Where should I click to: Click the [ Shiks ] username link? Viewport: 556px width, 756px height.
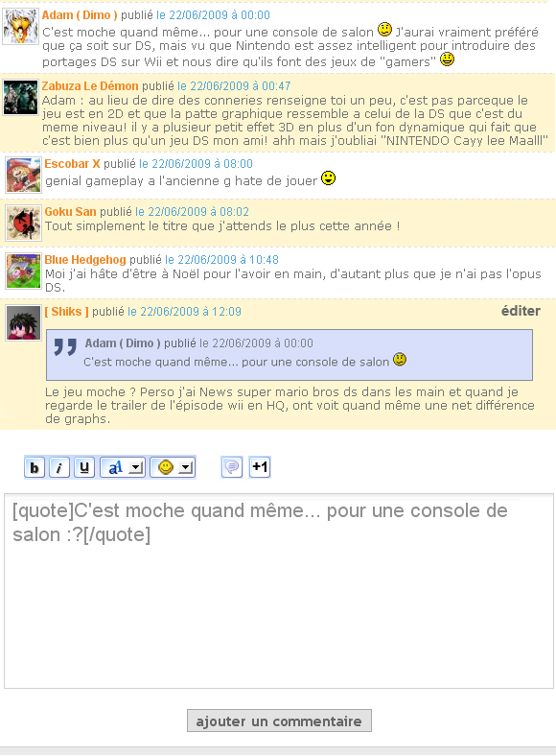[x=66, y=312]
